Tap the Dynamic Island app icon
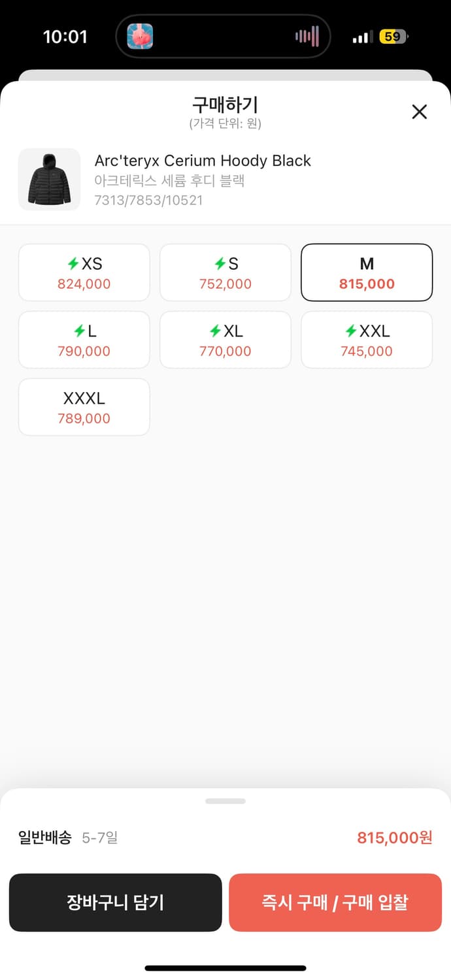This screenshot has width=451, height=980. (140, 37)
